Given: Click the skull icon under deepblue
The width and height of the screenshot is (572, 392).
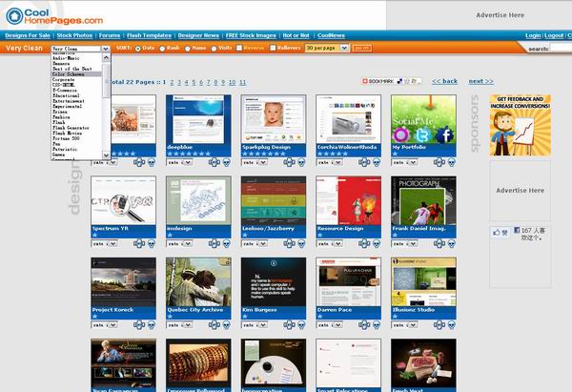Looking at the screenshot, I should tap(227, 162).
